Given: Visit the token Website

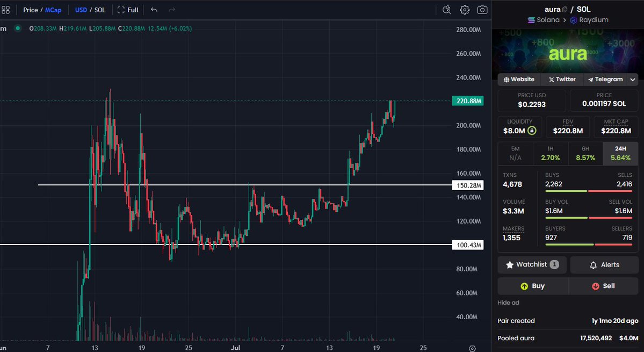Looking at the screenshot, I should (519, 80).
